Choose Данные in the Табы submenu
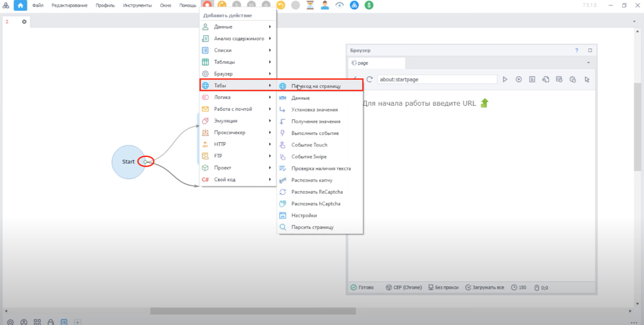644x325 pixels. 320,98
